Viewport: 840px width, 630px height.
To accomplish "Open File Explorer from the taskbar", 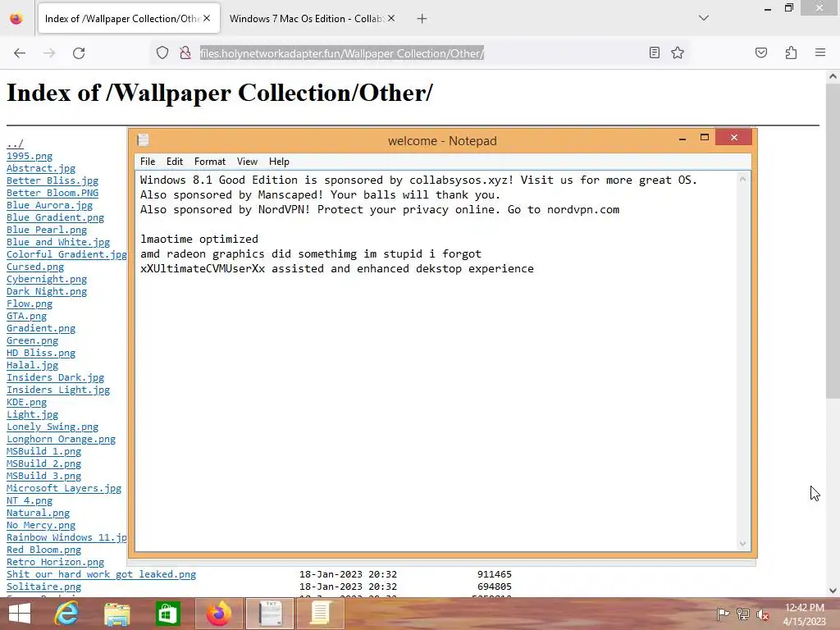I will [117, 614].
